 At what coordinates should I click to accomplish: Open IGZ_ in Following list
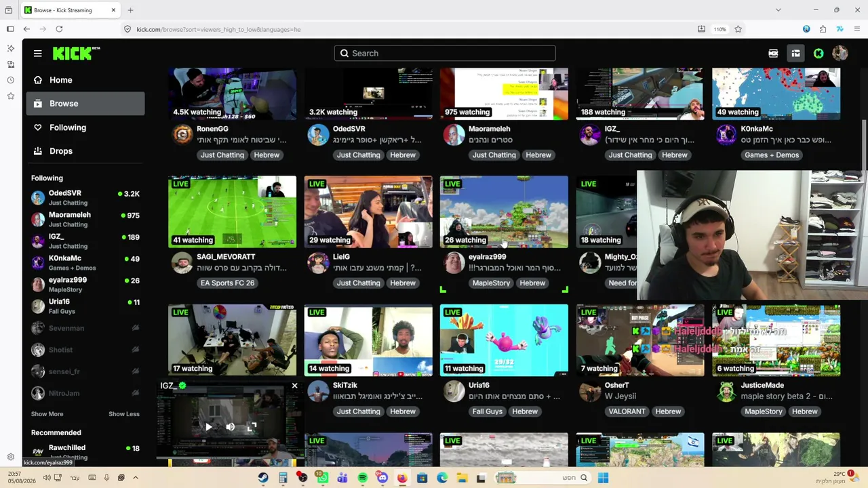pos(85,241)
